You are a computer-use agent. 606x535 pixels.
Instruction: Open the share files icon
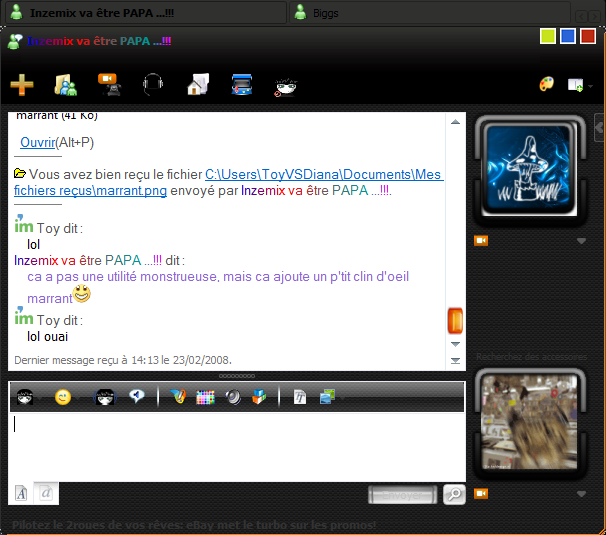coord(67,85)
